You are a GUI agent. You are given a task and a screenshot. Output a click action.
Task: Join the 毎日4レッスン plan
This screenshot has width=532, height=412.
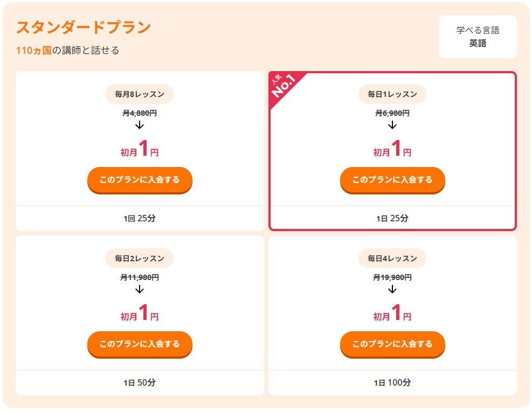(392, 344)
